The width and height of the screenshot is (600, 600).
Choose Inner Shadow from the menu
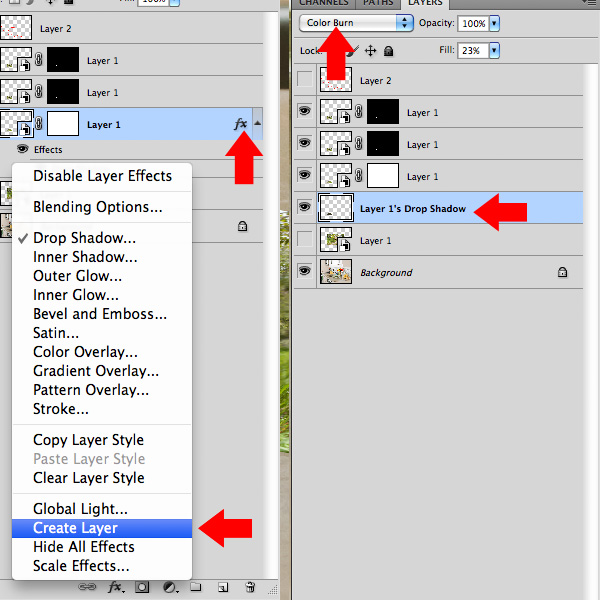pos(102,257)
